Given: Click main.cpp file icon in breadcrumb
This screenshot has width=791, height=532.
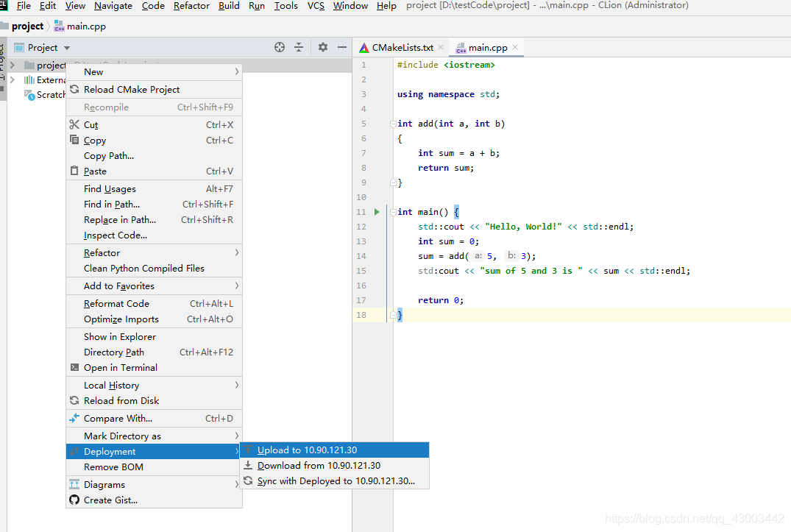Looking at the screenshot, I should 59,26.
